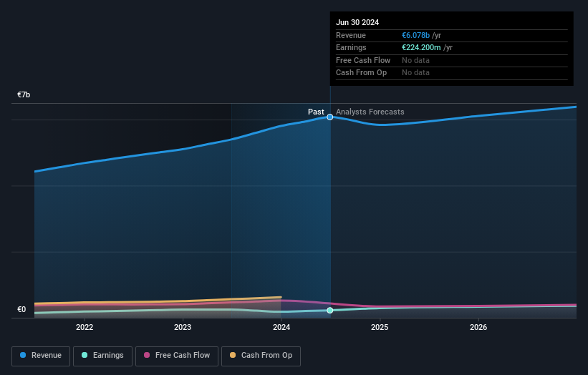Click the 2022 x-axis label
The width and height of the screenshot is (588, 375).
85,328
